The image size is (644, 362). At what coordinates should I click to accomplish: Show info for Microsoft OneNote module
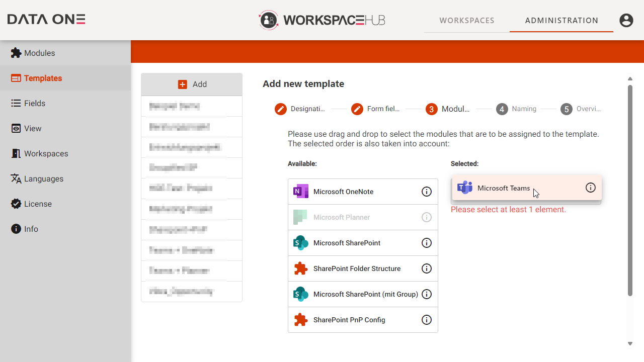point(427,192)
